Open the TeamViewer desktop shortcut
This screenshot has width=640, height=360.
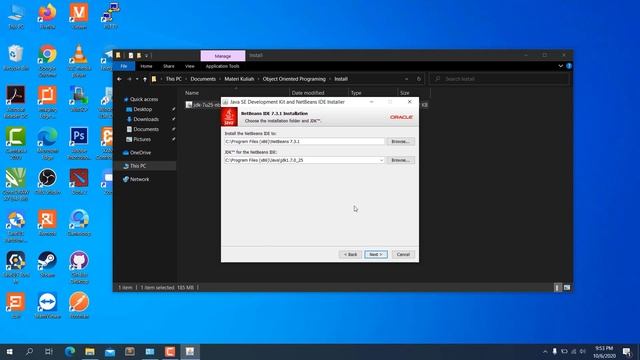tap(47, 306)
